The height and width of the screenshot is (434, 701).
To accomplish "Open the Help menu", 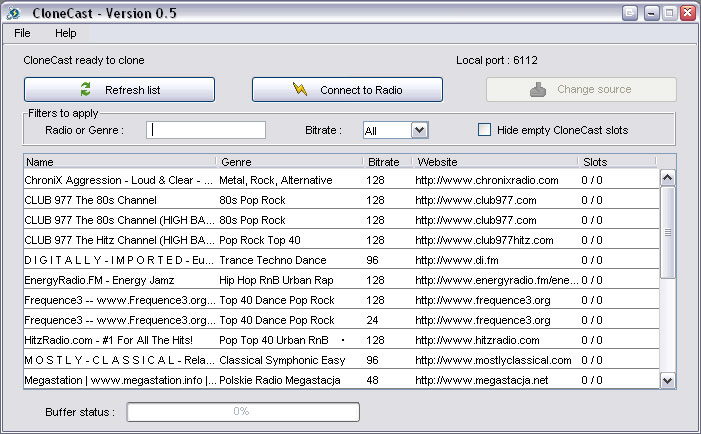I will [65, 33].
